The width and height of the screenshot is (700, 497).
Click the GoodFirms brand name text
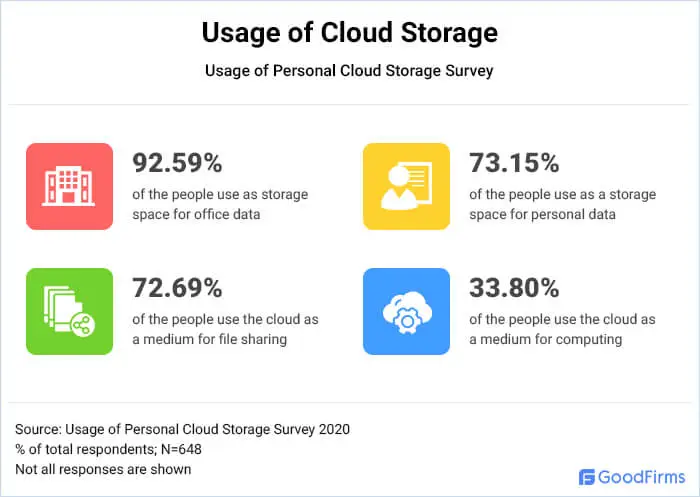[642, 477]
